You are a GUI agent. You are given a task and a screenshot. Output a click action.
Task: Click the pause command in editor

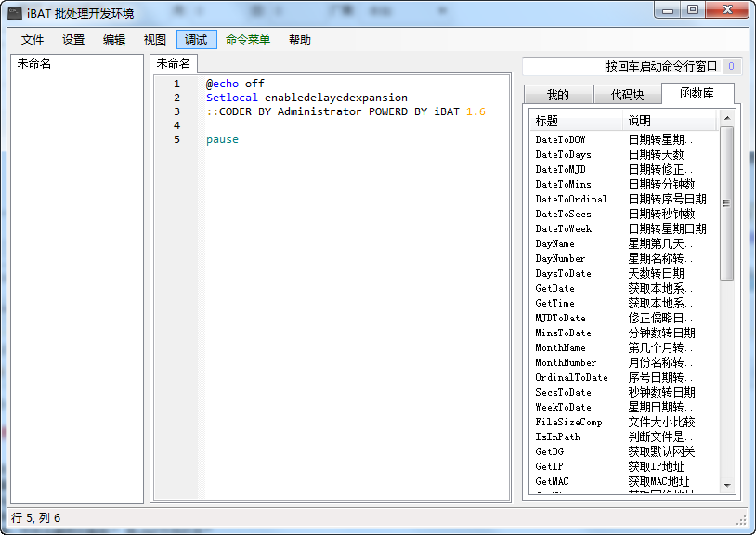coord(222,139)
